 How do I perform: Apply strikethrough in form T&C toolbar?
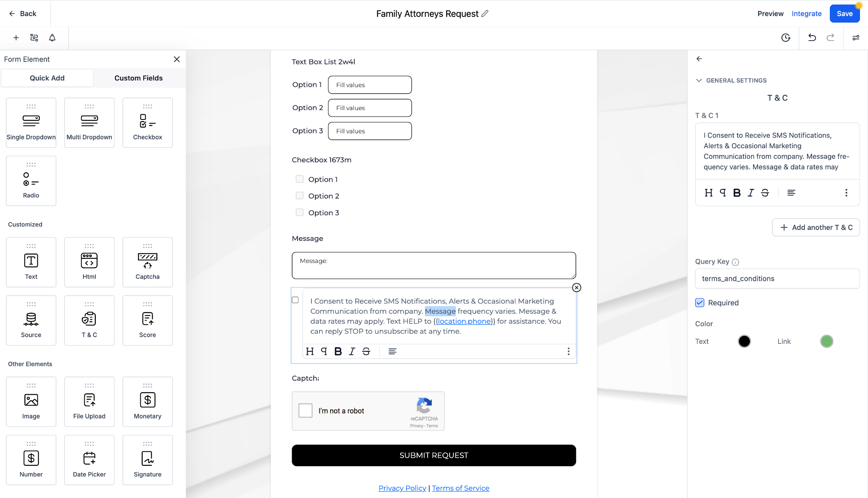pyautogui.click(x=366, y=351)
